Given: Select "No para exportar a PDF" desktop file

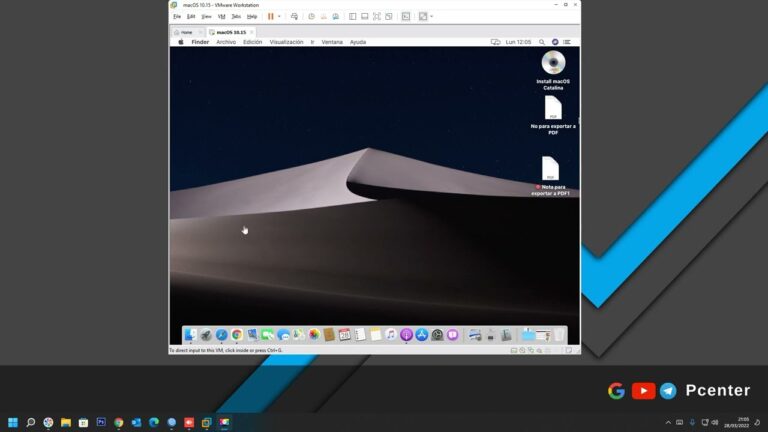Looking at the screenshot, I should [553, 108].
